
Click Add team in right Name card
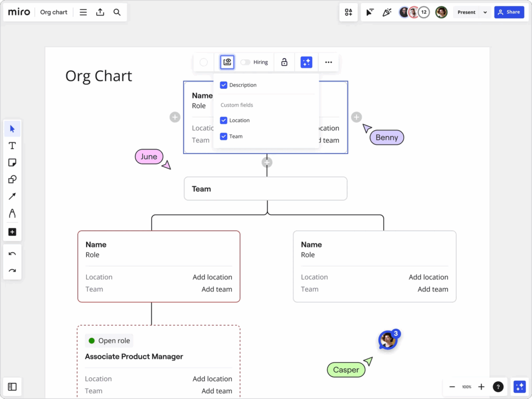click(x=433, y=289)
